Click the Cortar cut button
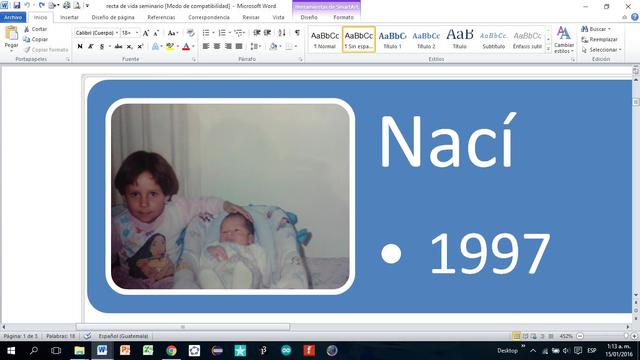Image resolution: width=640 pixels, height=360 pixels. coord(36,29)
